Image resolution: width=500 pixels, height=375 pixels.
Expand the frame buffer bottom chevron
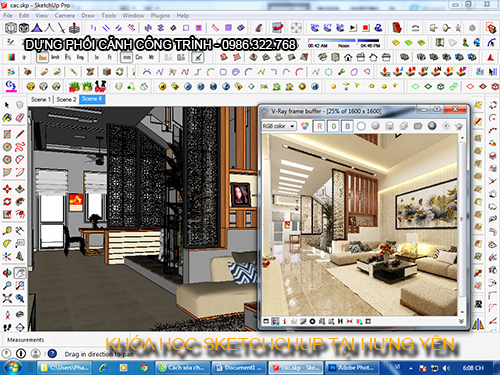point(461,321)
